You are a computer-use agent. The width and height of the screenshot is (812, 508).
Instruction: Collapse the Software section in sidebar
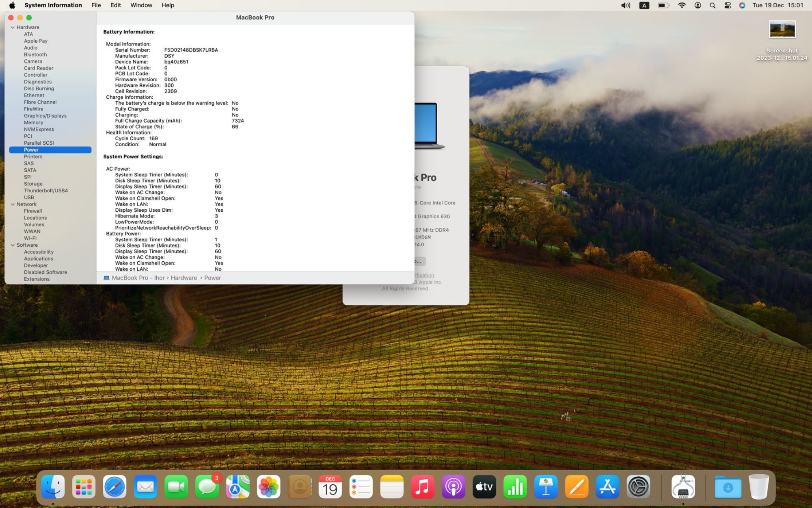(13, 245)
